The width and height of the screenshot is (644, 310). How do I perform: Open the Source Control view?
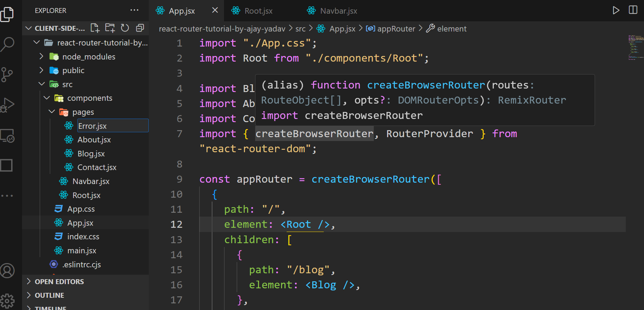coord(7,75)
